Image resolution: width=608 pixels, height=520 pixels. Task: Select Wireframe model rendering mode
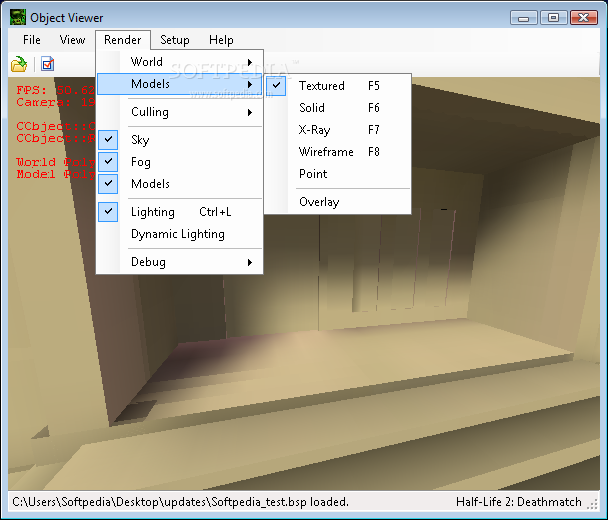pos(338,152)
